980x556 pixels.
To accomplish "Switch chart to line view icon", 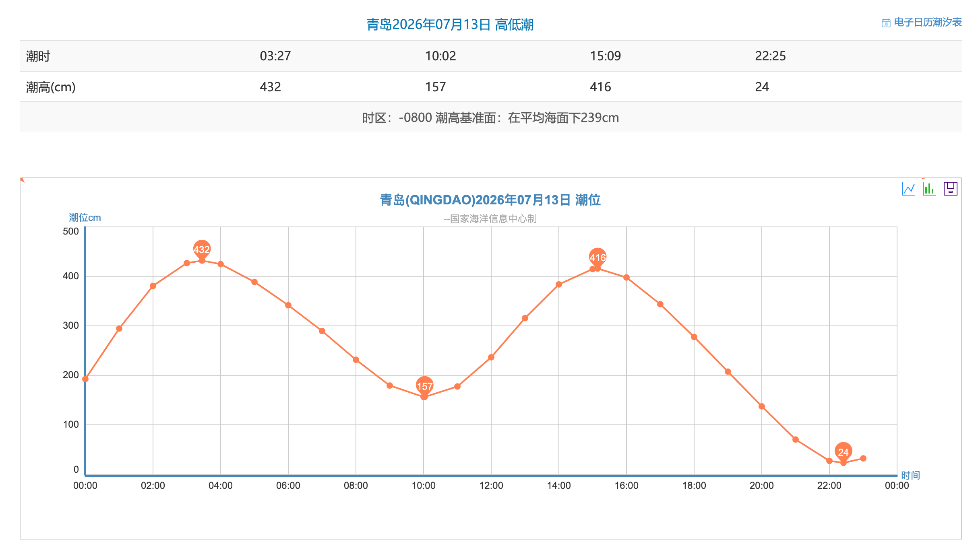I will pyautogui.click(x=908, y=189).
